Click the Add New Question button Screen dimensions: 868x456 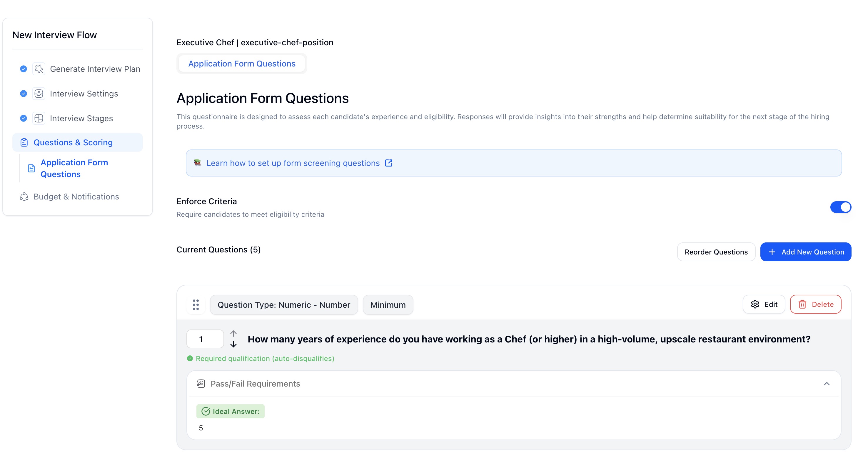coord(806,252)
